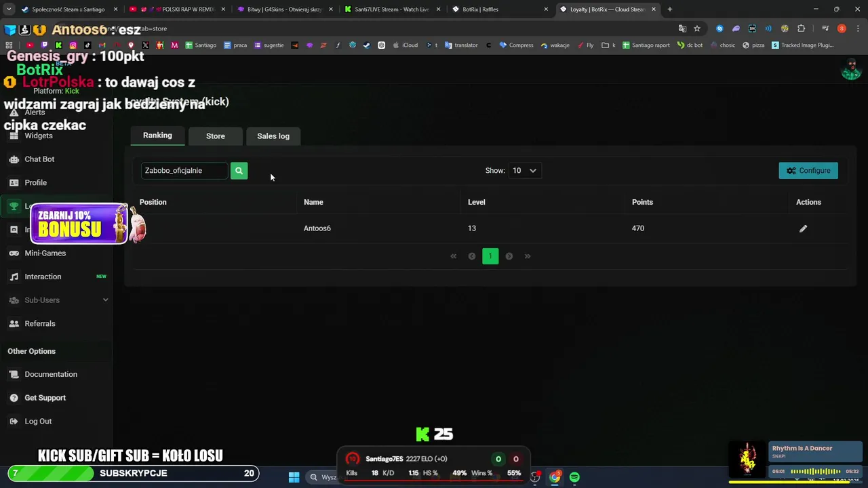Screen dimensions: 868x488
Task: Open Documentation link
Action: pyautogui.click(x=51, y=374)
